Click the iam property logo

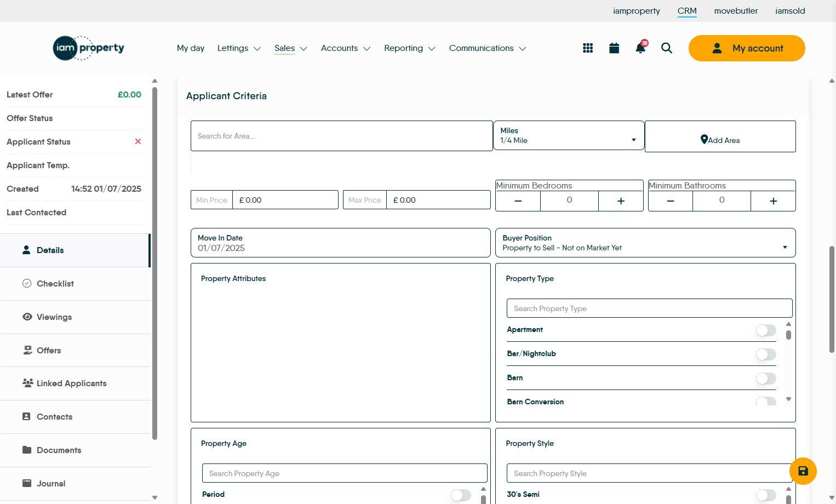click(x=89, y=48)
